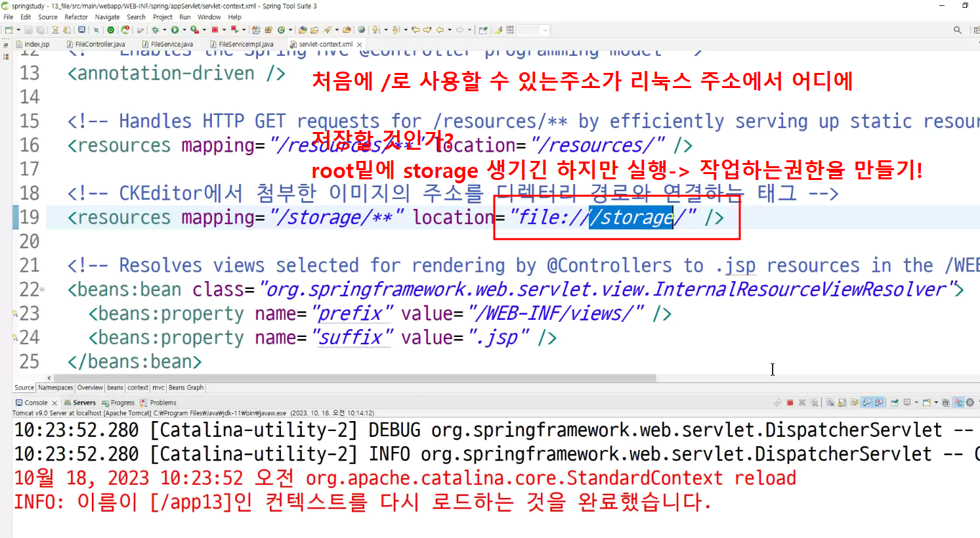Open the Source menu
This screenshot has width=980, height=538.
[x=48, y=17]
